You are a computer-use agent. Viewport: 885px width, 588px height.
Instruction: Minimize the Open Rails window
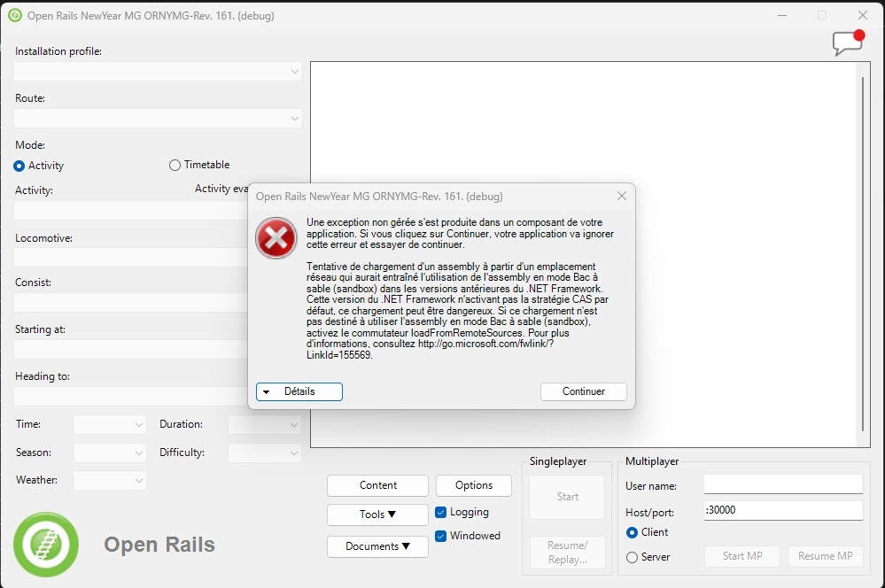[781, 15]
